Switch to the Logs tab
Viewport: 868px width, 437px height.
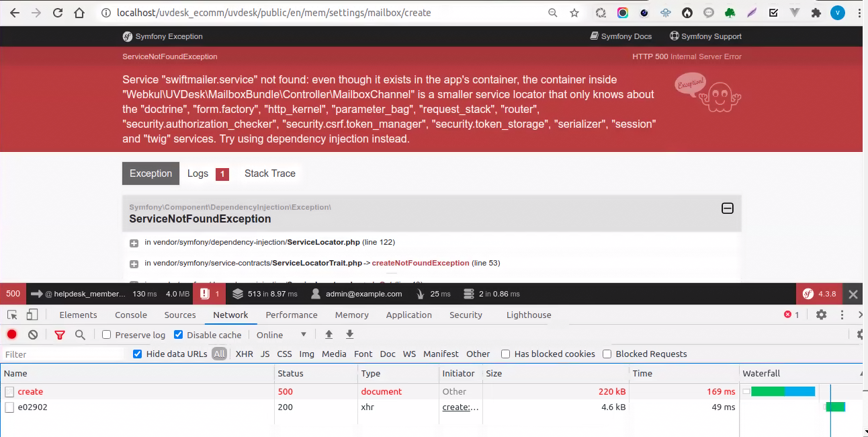tap(208, 173)
